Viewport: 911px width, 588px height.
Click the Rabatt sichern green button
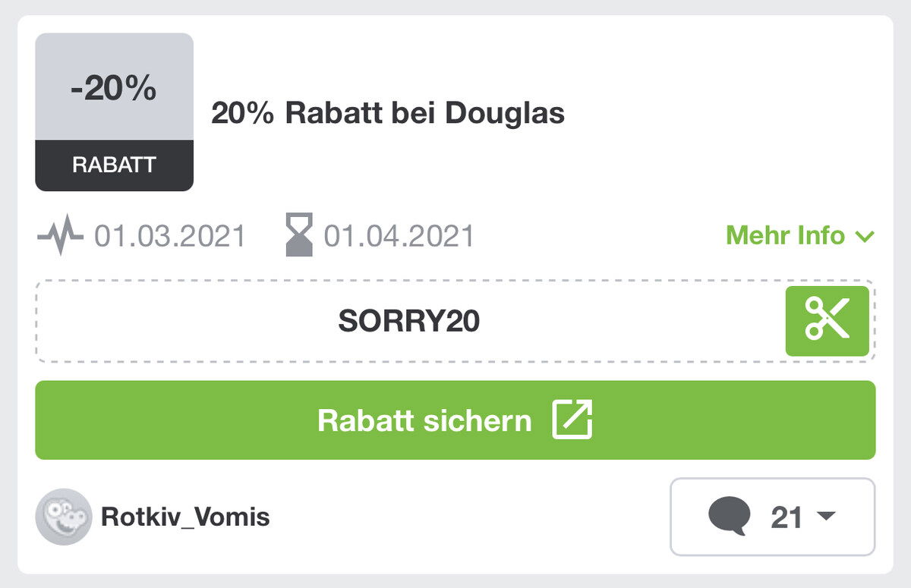pyautogui.click(x=455, y=420)
